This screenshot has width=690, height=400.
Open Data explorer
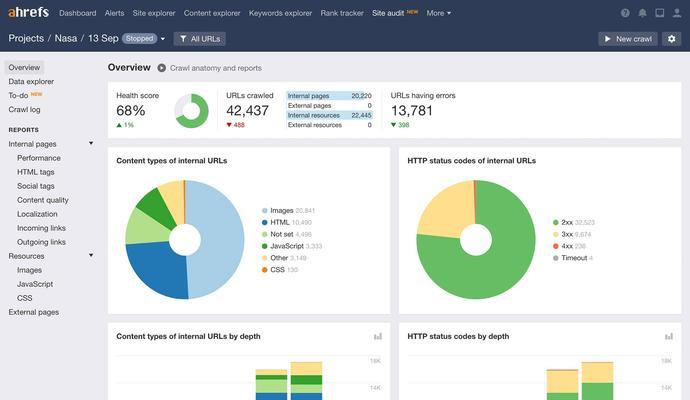31,81
